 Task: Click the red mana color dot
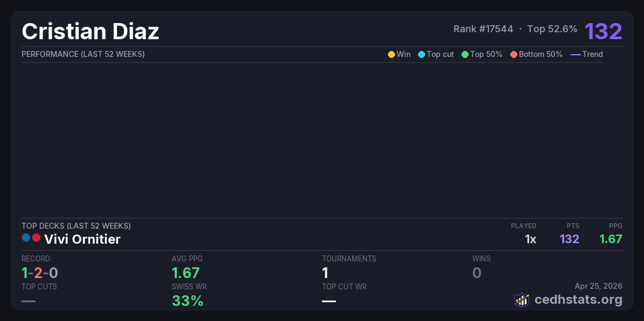point(36,238)
